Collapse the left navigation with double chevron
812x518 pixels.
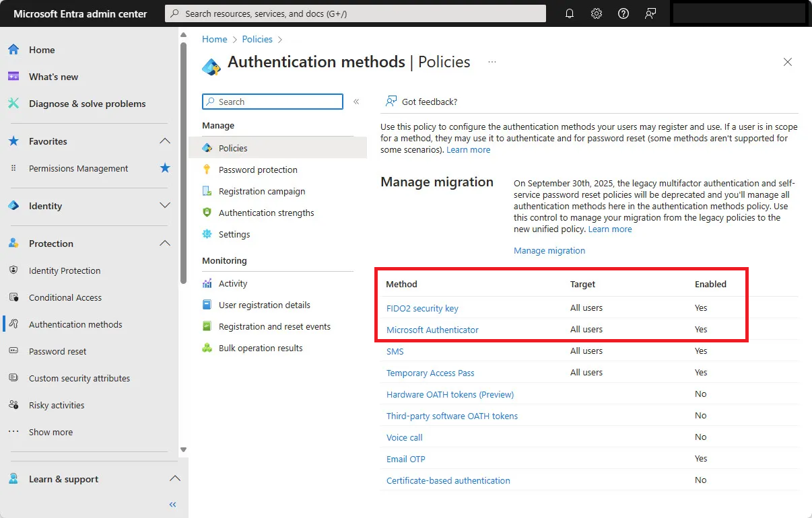pos(172,504)
